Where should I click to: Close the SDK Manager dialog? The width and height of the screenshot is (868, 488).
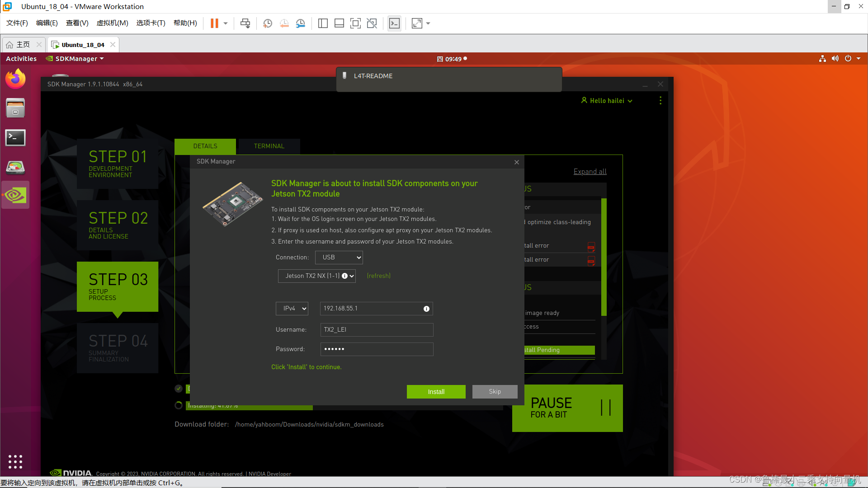click(517, 162)
